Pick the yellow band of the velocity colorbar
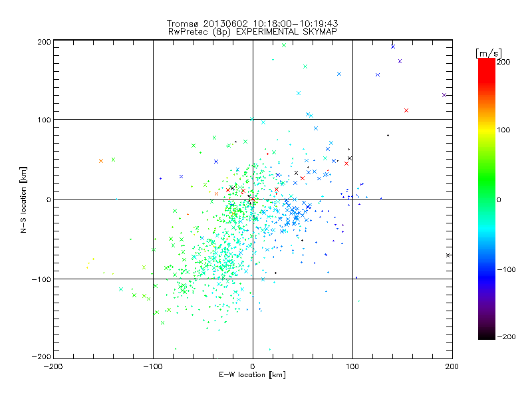This screenshot has height=399, width=532. (487, 130)
